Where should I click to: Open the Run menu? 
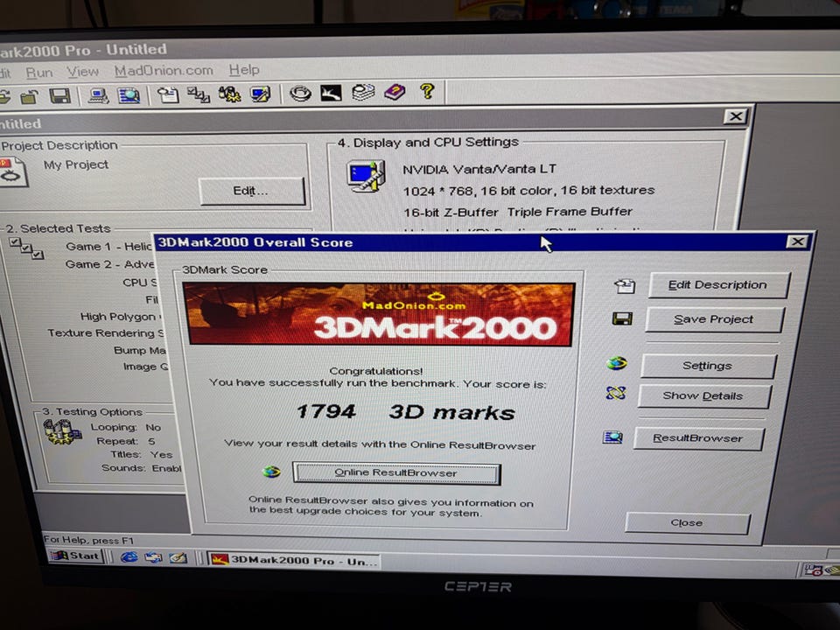point(39,73)
